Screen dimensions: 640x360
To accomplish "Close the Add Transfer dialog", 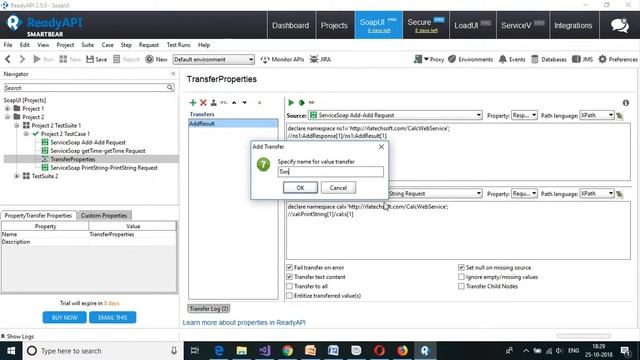I will coord(381,147).
